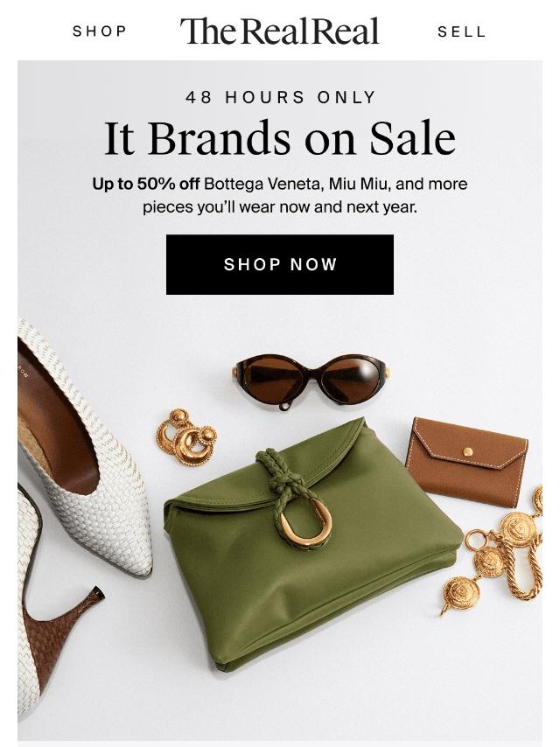The width and height of the screenshot is (560, 747).
Task: Open The RealReal logo homepage
Action: (280, 31)
